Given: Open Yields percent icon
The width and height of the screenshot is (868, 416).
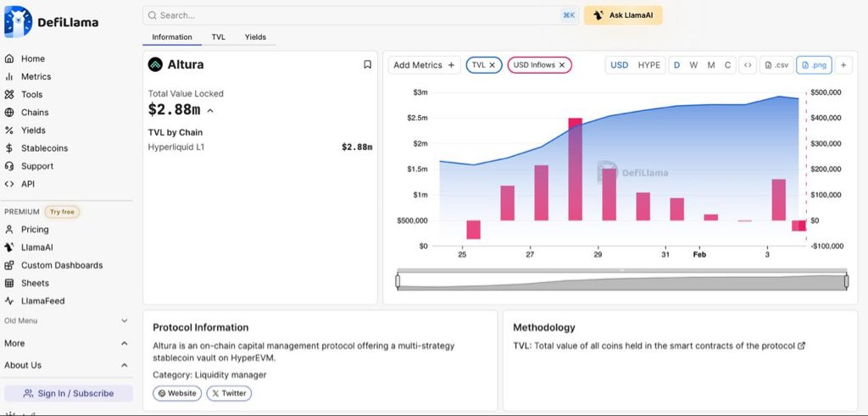Looking at the screenshot, I should [x=8, y=130].
